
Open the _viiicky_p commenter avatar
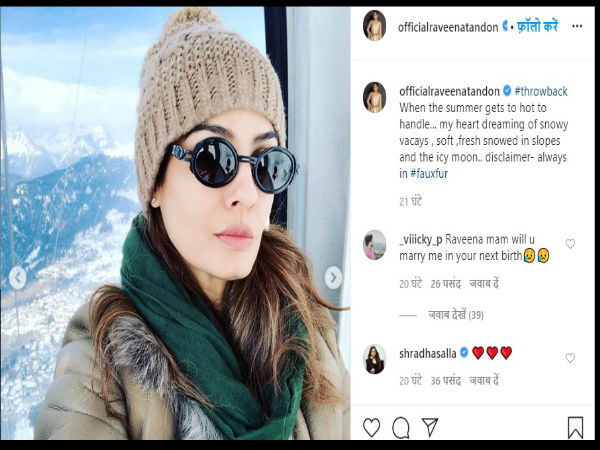pyautogui.click(x=374, y=245)
